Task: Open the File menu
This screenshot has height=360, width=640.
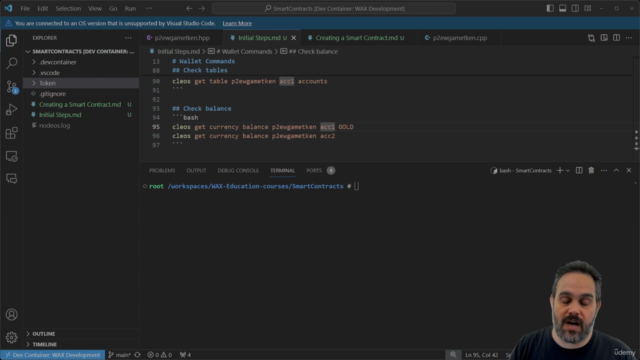Action: (25, 9)
